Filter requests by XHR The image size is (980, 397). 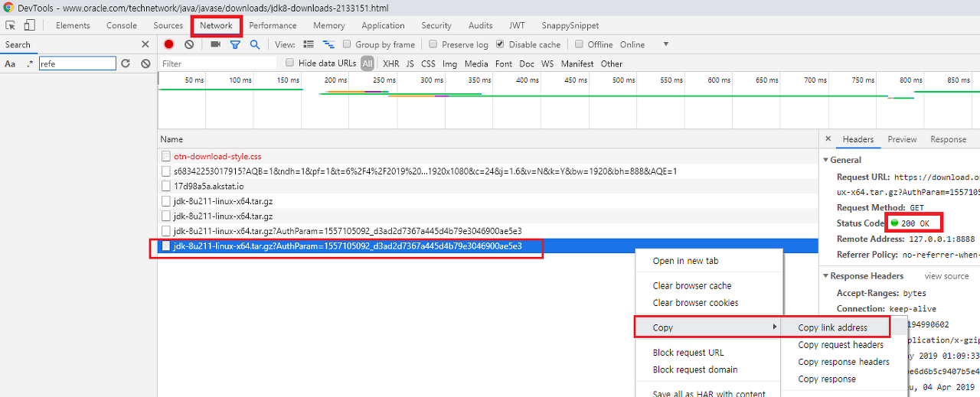(390, 63)
